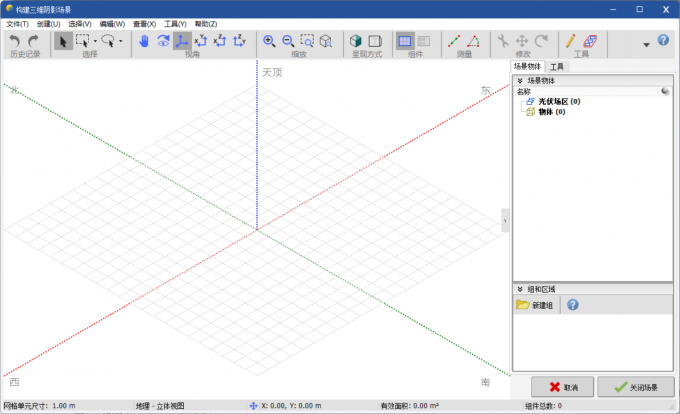The width and height of the screenshot is (680, 414).
Task: Switch to the ZY plane view
Action: coord(239,41)
